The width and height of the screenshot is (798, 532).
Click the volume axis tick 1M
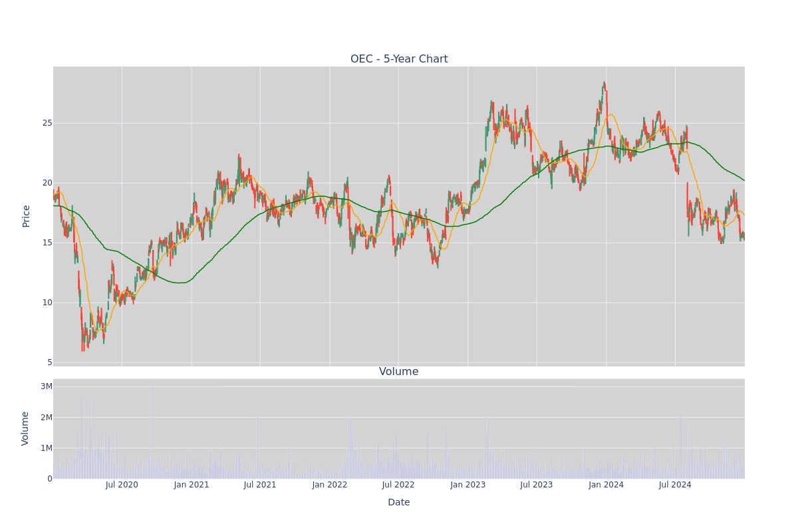point(47,448)
